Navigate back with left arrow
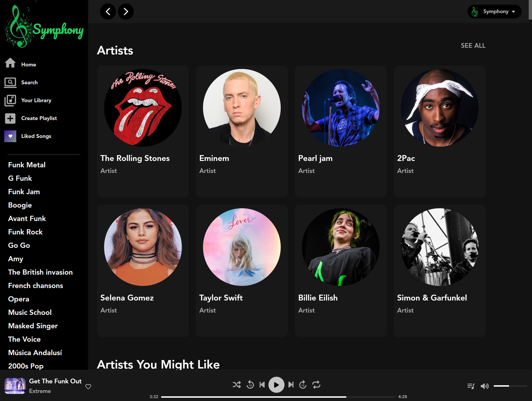This screenshot has height=401, width=532. point(108,12)
